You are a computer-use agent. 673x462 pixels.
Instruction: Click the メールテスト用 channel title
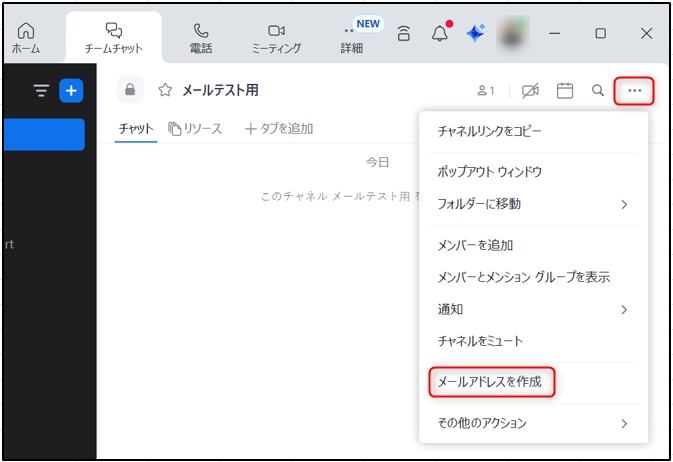click(x=221, y=90)
